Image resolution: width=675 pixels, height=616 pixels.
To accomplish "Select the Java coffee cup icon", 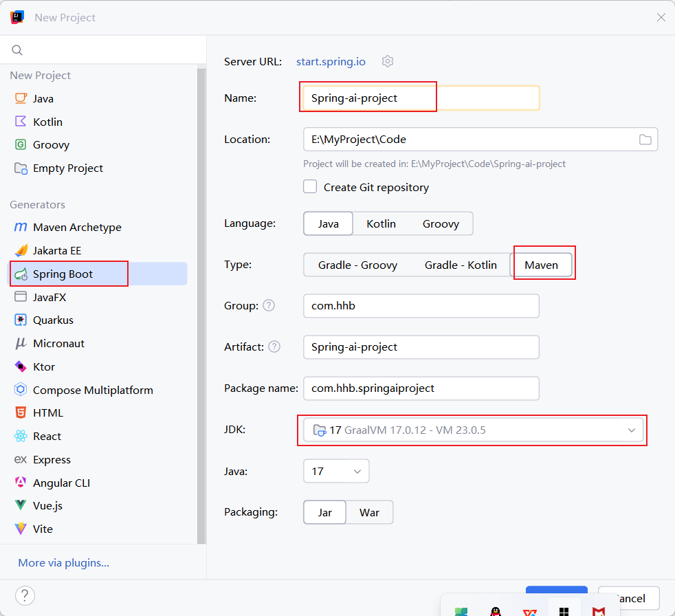I will 21,98.
